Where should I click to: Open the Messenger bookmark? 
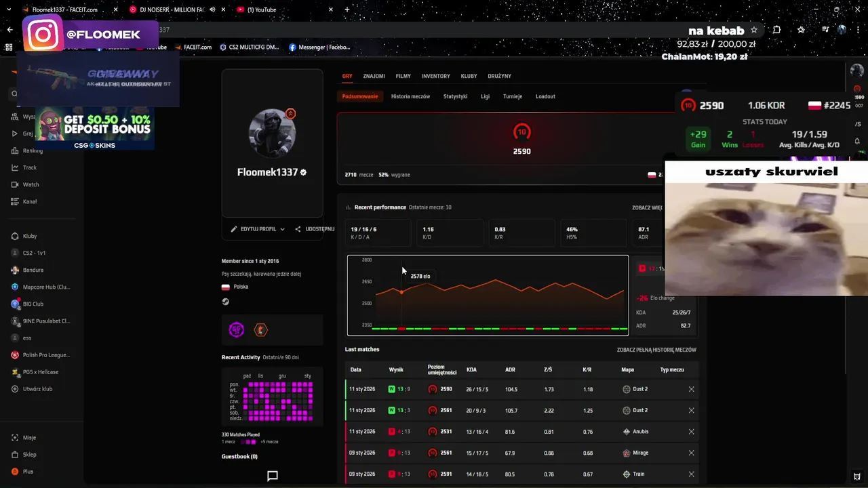point(319,47)
